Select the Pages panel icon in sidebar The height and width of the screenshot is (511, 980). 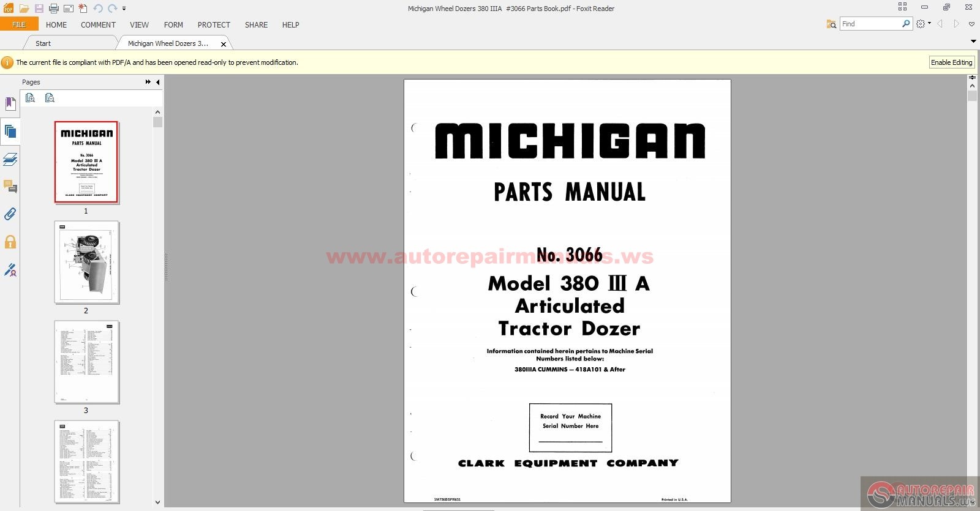pos(10,132)
